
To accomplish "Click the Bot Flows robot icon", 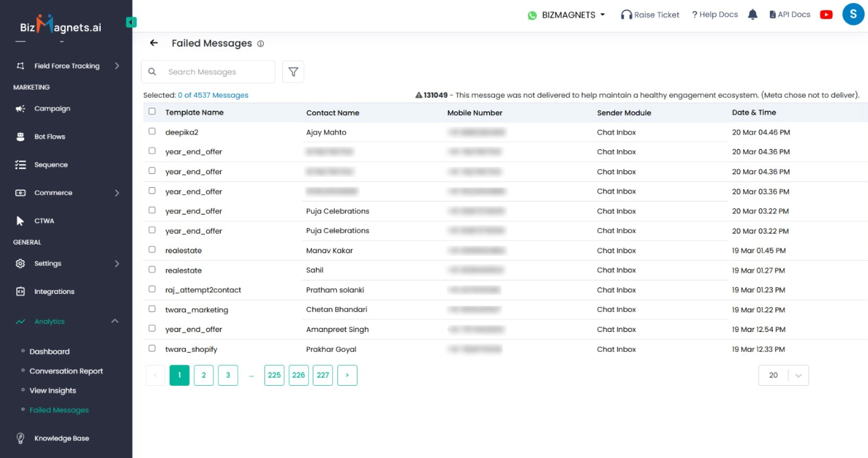I will pyautogui.click(x=21, y=137).
